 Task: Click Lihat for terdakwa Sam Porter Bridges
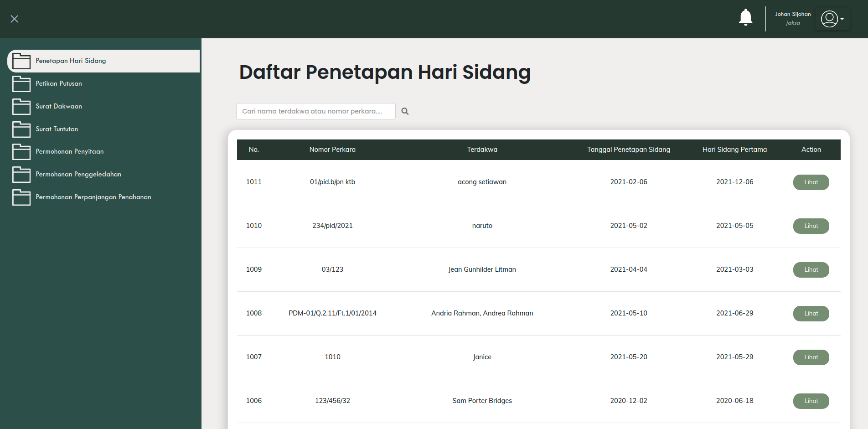(811, 401)
